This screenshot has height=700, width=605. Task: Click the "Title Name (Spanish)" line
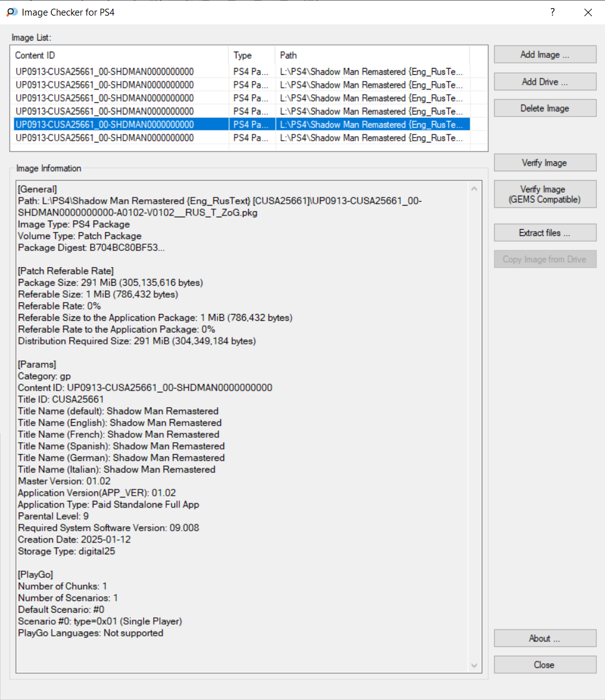(x=121, y=447)
